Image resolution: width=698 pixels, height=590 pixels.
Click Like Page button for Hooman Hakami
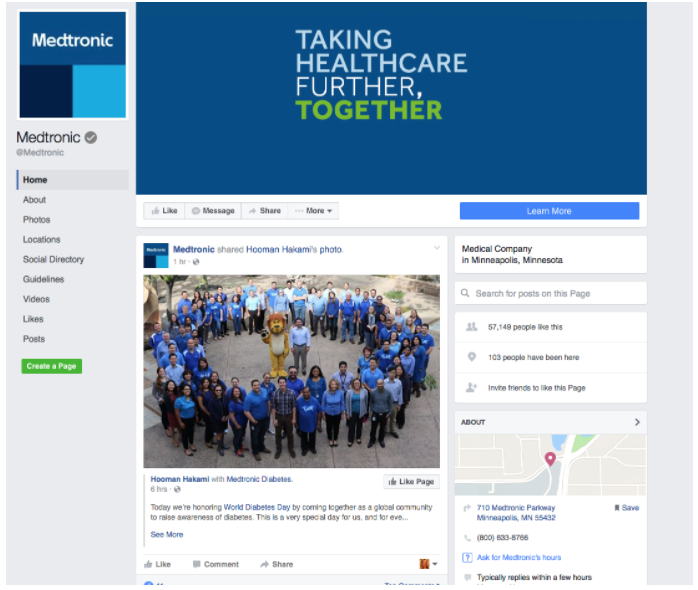tap(411, 482)
